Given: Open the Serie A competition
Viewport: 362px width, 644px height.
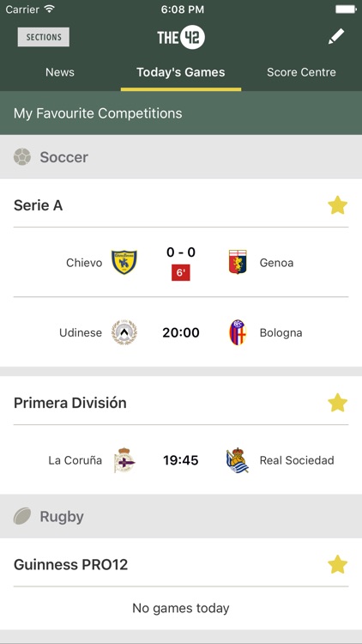Looking at the screenshot, I should click(x=38, y=205).
